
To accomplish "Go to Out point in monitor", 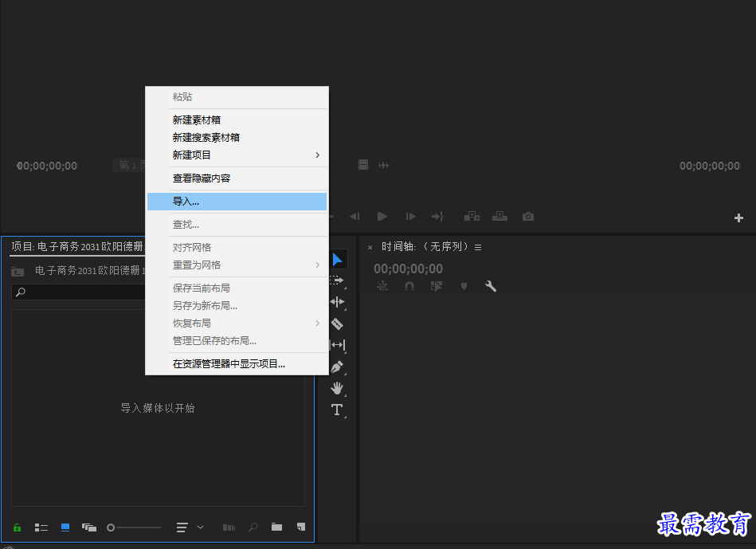I will click(437, 216).
